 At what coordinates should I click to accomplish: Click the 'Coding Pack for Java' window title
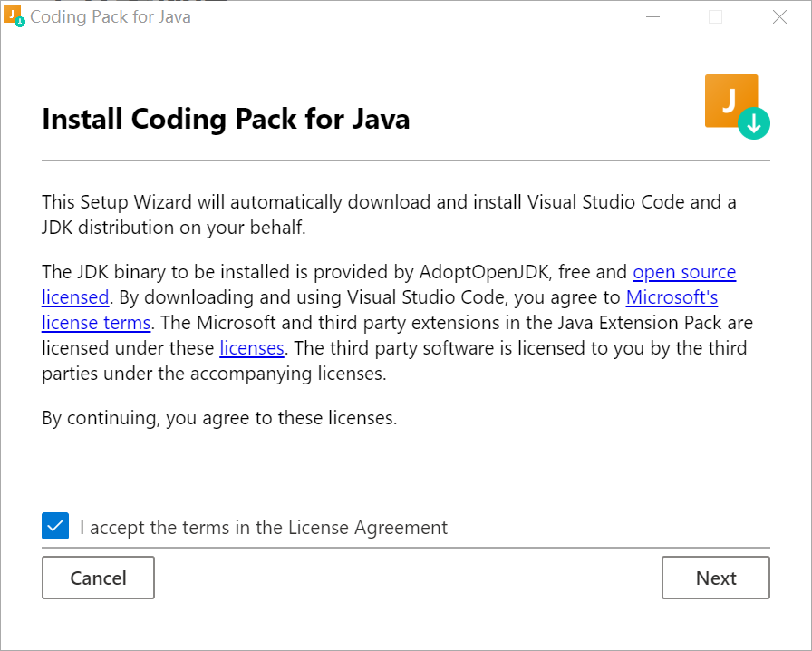tap(111, 16)
